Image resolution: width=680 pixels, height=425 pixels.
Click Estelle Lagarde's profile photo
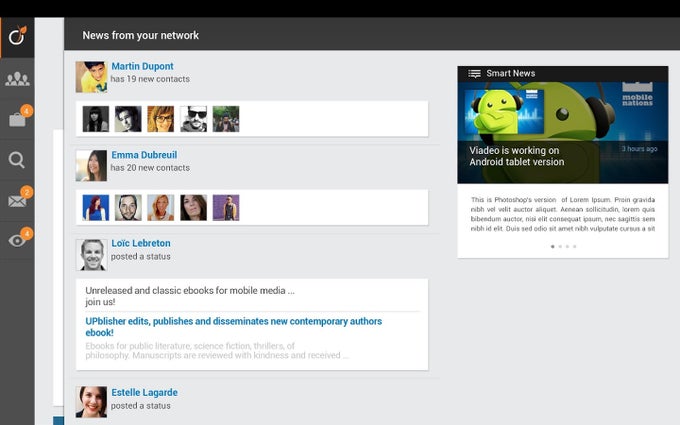(91, 402)
